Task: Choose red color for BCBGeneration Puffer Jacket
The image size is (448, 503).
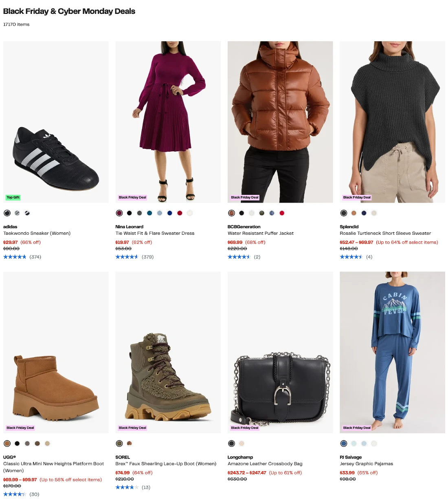Action: 282,213
